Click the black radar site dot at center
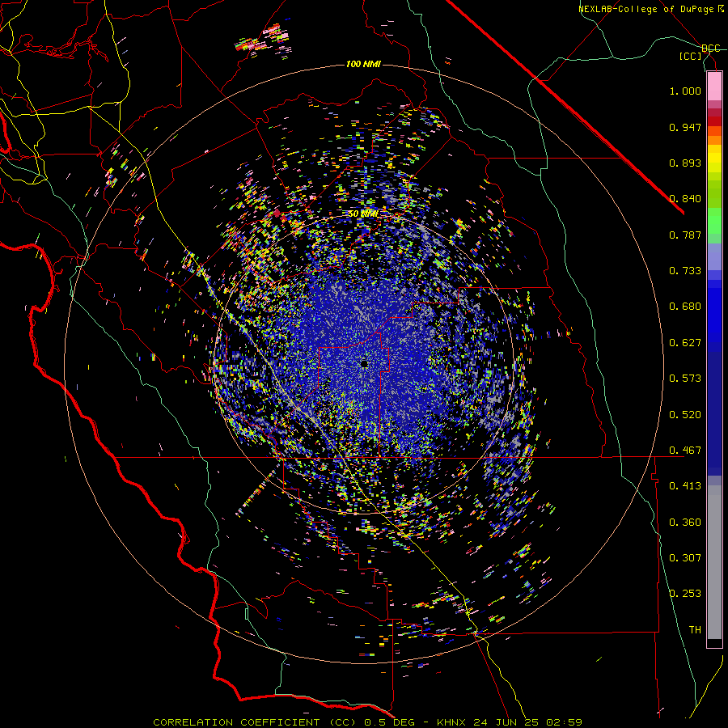This screenshot has height=728, width=728. click(365, 364)
